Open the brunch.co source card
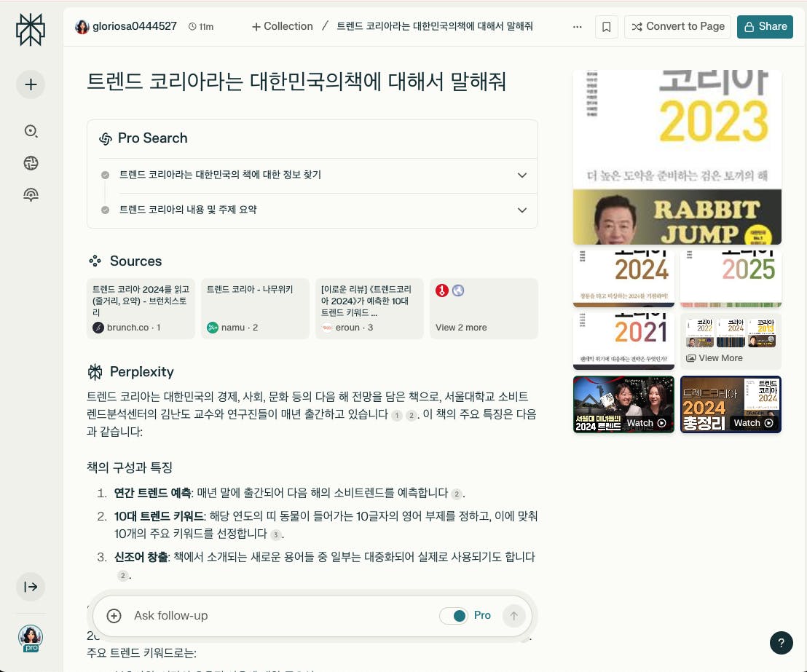807x672 pixels. [x=141, y=308]
